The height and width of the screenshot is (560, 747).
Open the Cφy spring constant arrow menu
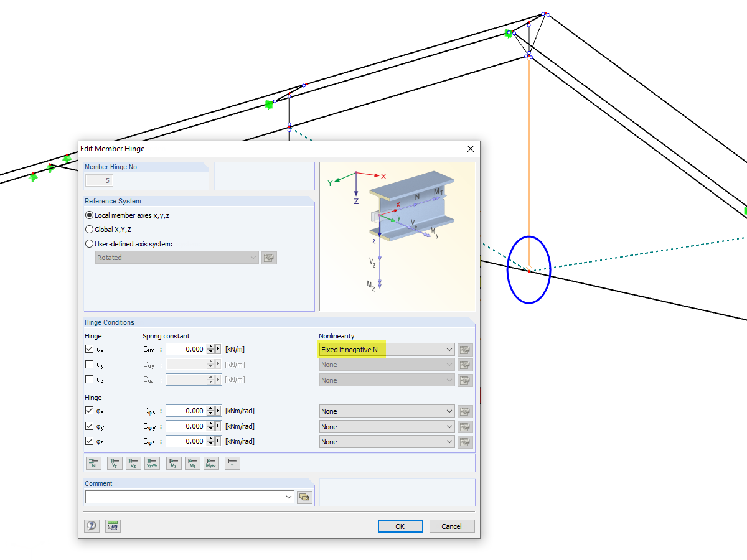coord(218,426)
